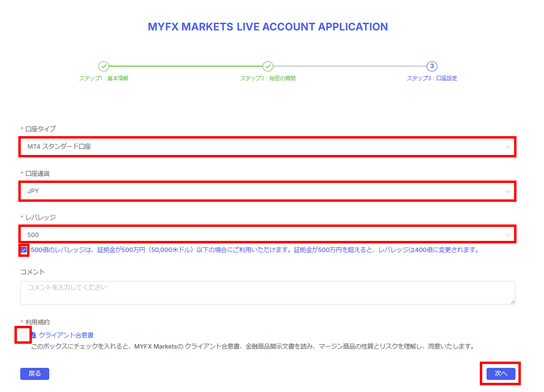Open the 口座通貨 JPY dropdown

click(x=267, y=191)
